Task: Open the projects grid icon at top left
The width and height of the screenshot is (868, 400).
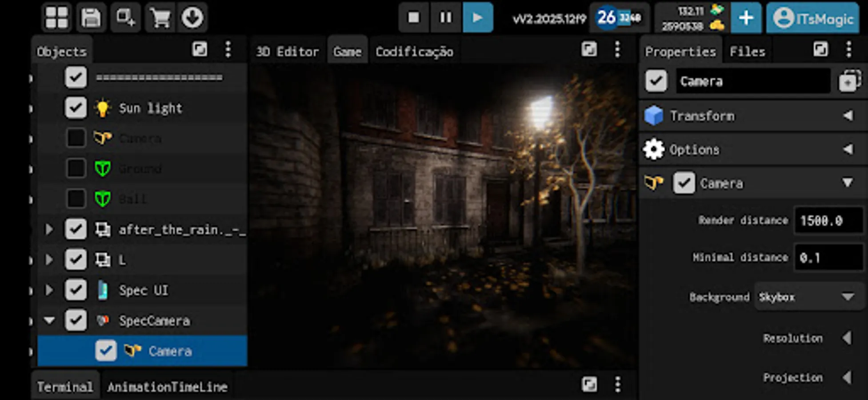Action: [x=57, y=18]
